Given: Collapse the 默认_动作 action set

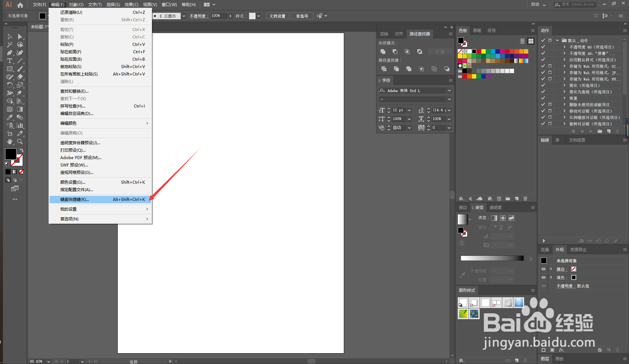Looking at the screenshot, I should [557, 40].
